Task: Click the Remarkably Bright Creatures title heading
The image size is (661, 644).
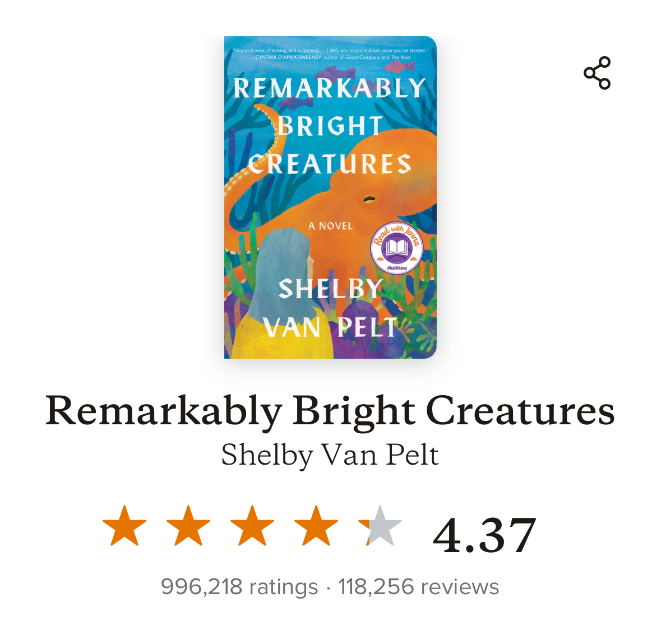Action: [x=330, y=411]
